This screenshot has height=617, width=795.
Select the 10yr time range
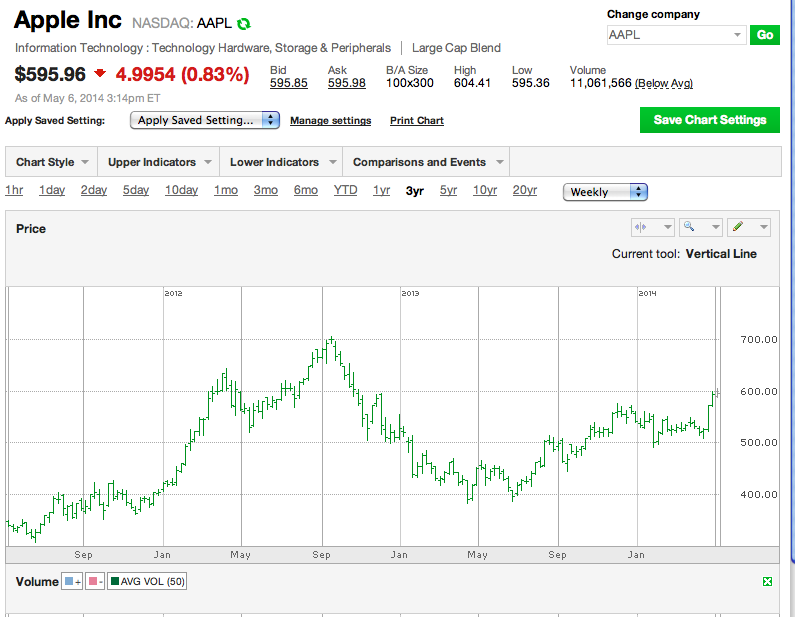(485, 190)
